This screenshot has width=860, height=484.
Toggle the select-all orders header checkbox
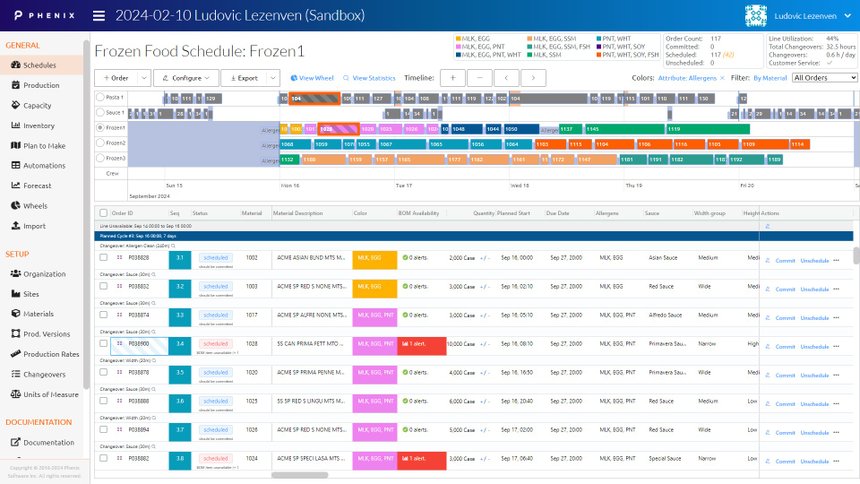coord(102,213)
